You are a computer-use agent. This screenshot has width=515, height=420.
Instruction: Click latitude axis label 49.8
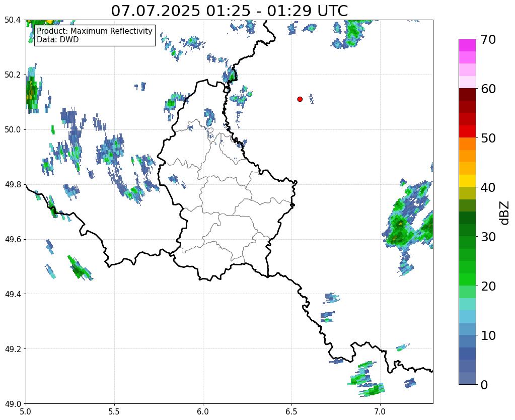13,185
